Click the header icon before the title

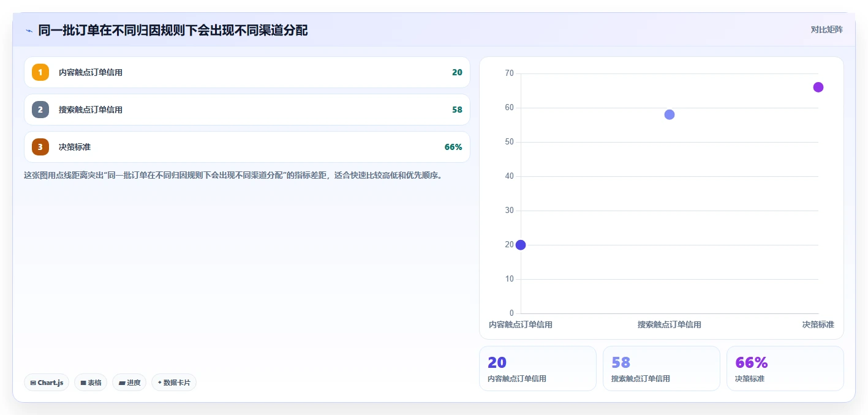29,31
